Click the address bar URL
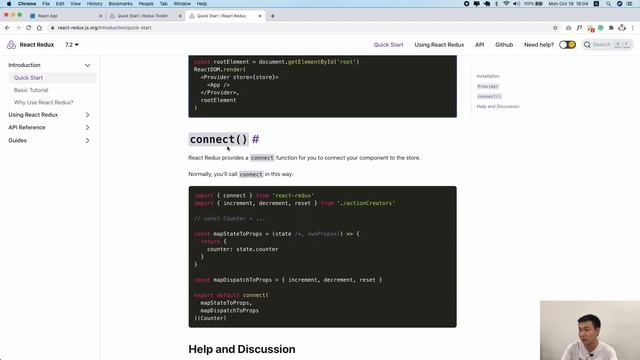This screenshot has height=360, width=640. pos(104,28)
